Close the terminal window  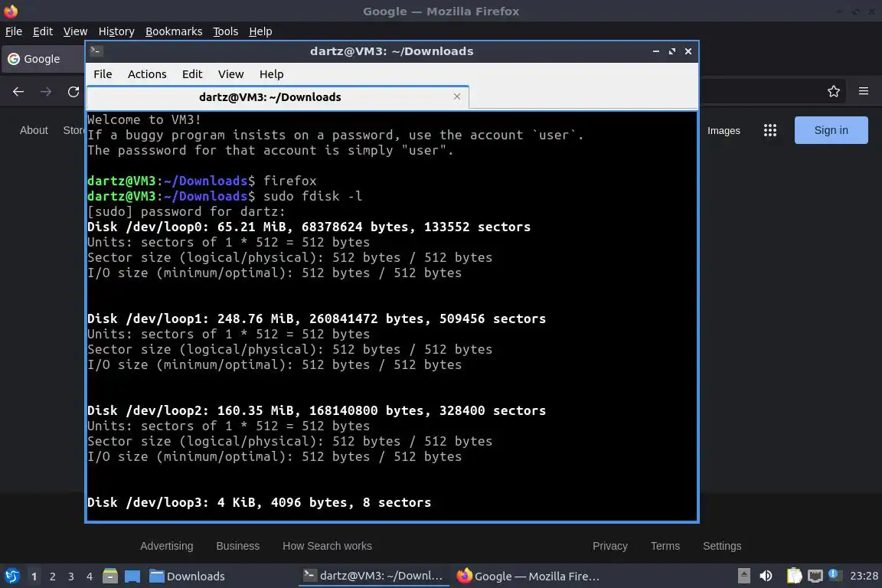tap(688, 51)
